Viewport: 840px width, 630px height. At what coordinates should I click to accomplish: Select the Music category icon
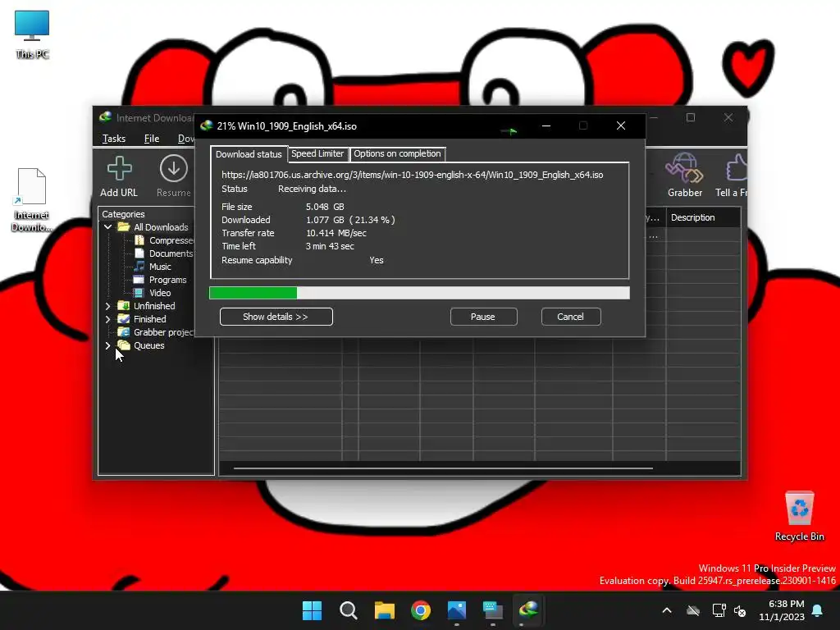click(139, 267)
